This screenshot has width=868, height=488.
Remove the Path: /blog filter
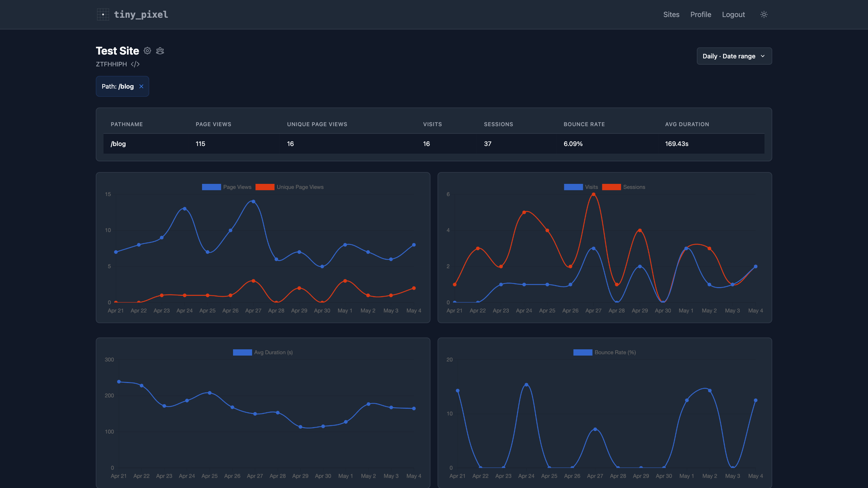tap(141, 87)
